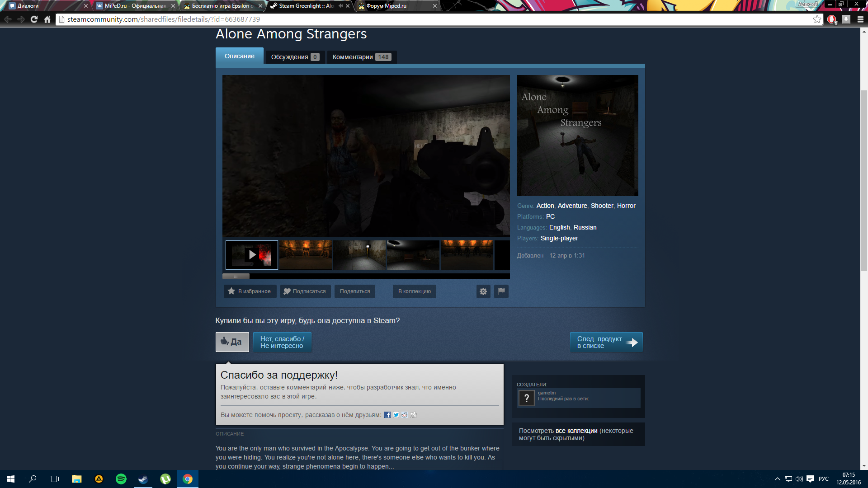Open the gametm creator profile link
The width and height of the screenshot is (868, 488).
tap(547, 393)
